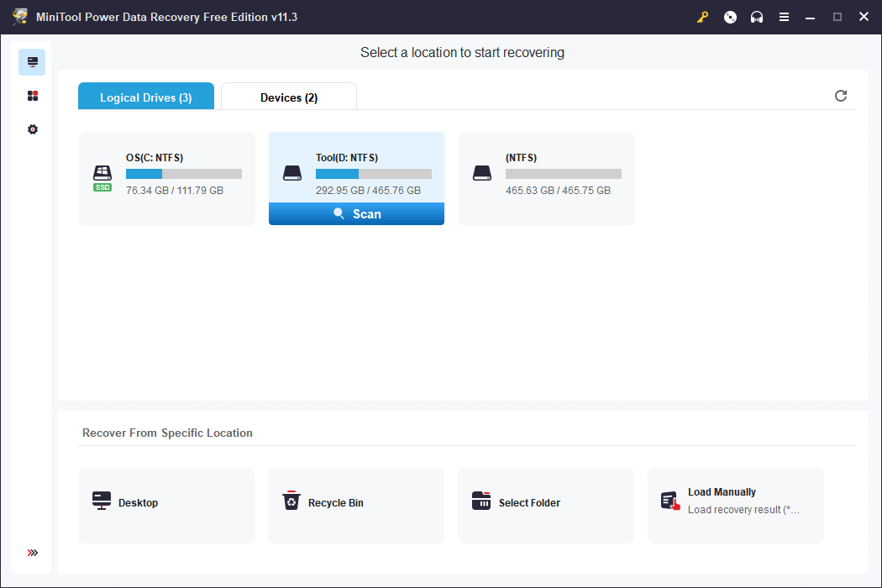The image size is (882, 588).
Task: Select the (NTFS) drive label
Action: (521, 158)
